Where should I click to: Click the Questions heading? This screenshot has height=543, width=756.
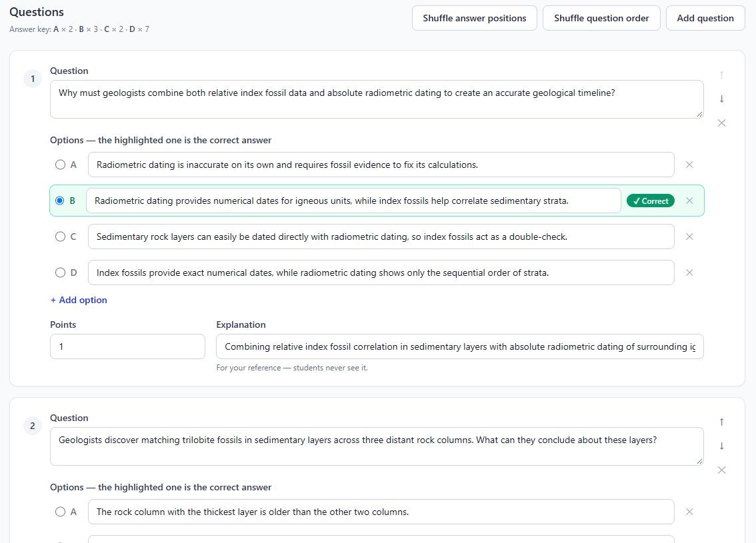[x=37, y=12]
